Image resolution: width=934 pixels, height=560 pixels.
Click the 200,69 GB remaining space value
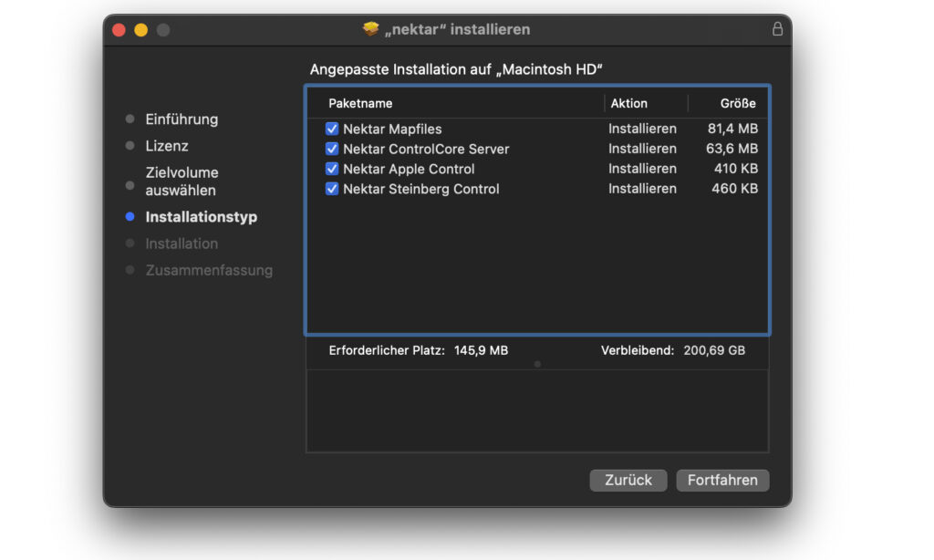click(714, 350)
